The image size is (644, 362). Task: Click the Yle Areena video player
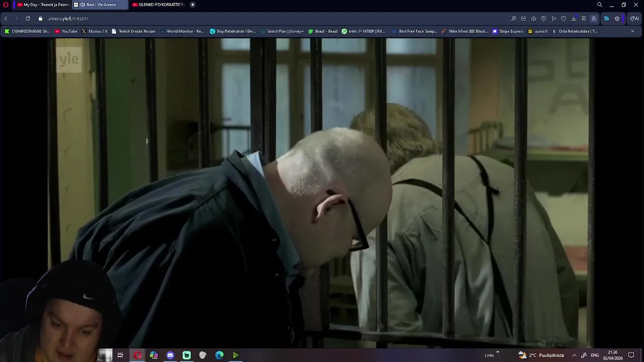coord(322,193)
